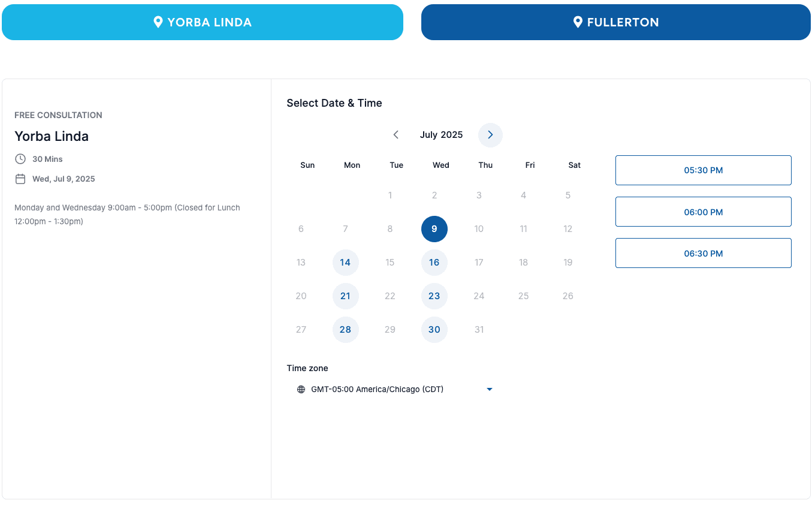Click disabled date 7 on calendar
Screen dimensions: 812x518
click(346, 229)
